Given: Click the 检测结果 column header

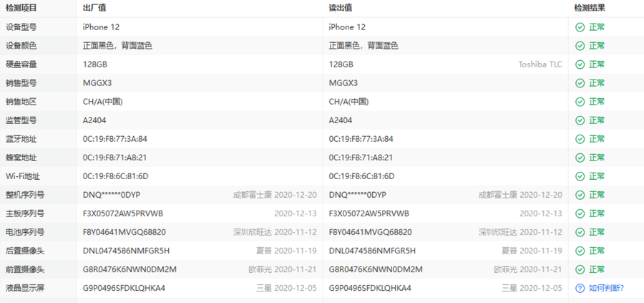Looking at the screenshot, I should point(590,8).
